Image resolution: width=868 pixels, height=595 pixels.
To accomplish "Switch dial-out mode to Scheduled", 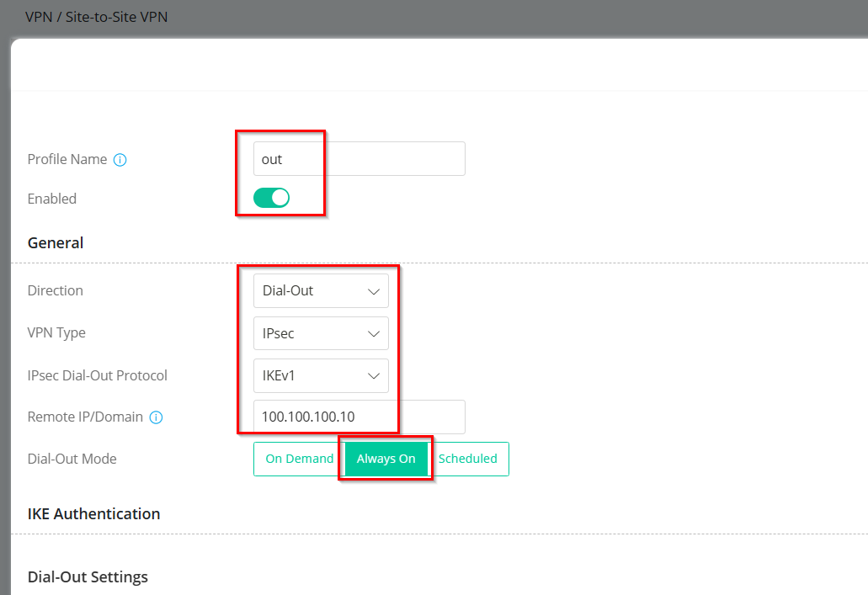I will 468,459.
